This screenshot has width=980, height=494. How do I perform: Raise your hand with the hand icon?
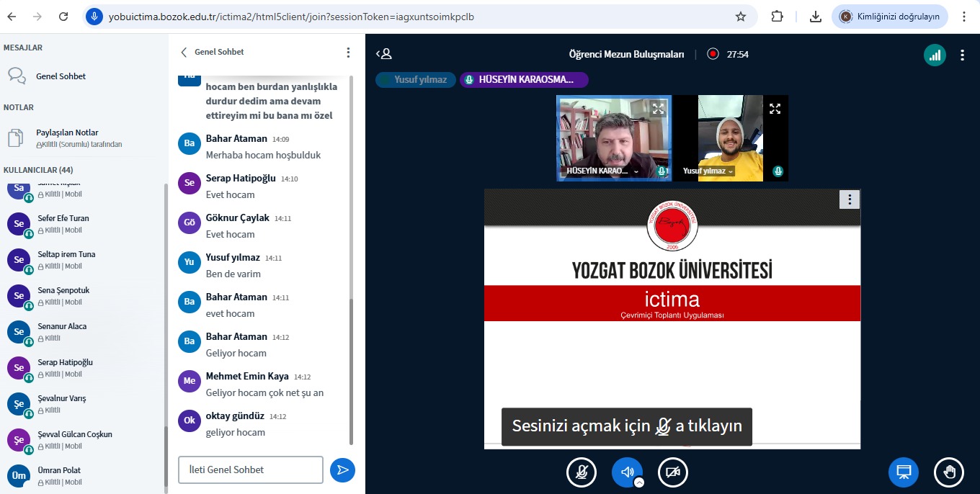click(x=949, y=472)
